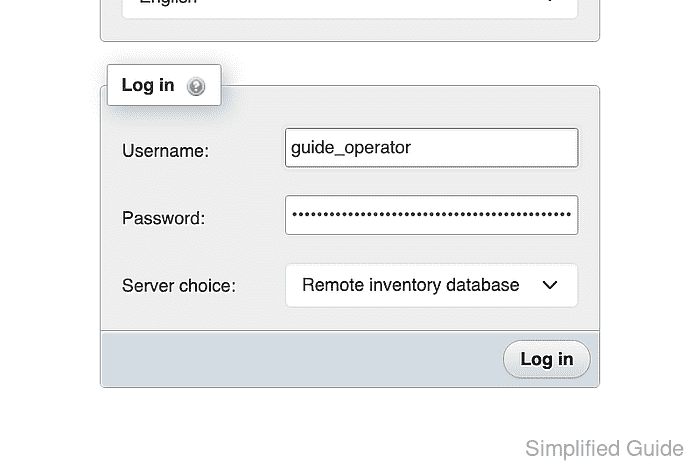Viewport: 700px width, 473px height.
Task: Focus the Username input field
Action: 431,148
